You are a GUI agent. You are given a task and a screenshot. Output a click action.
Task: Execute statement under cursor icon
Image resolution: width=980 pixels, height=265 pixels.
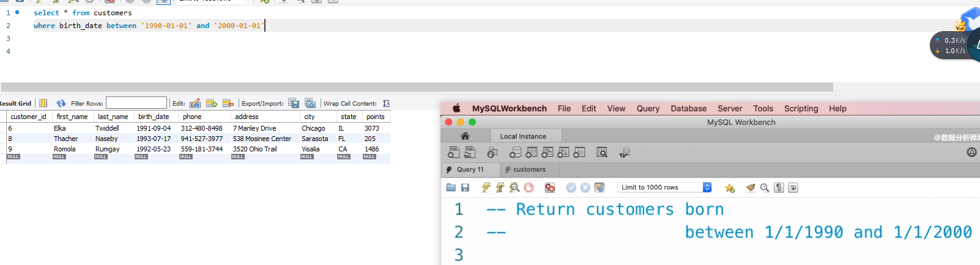(500, 187)
